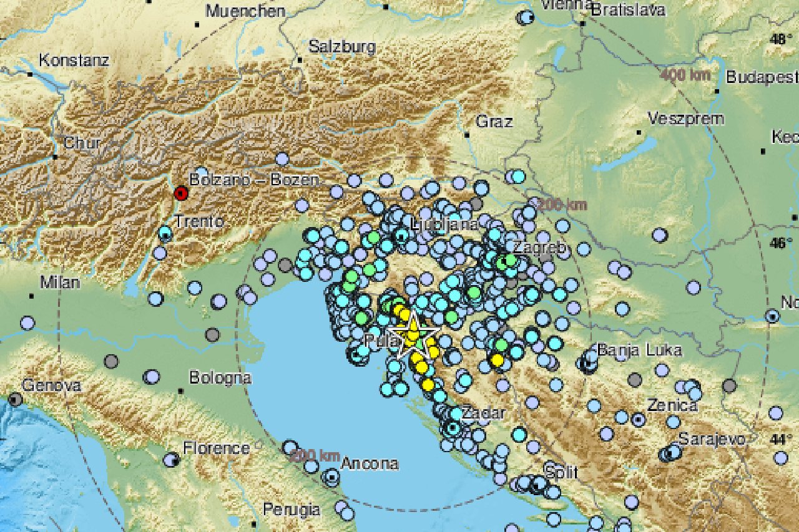
Task: Click the Sarajevo city label
Action: pos(712,438)
